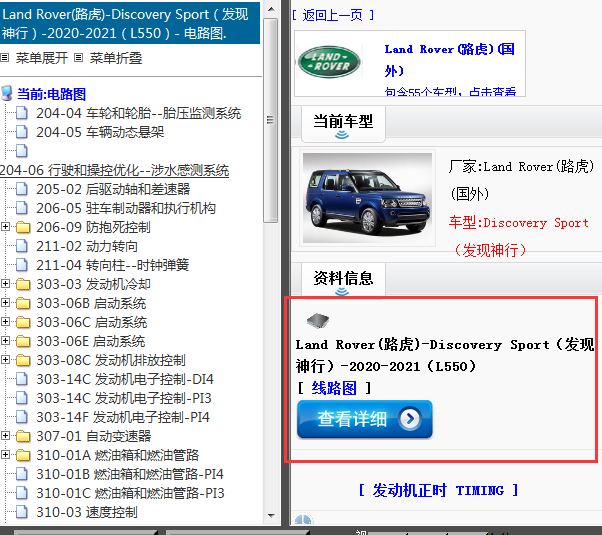Viewport: 602px width, 535px height.
Task: Go back via 返回上一页 link
Action: tap(332, 15)
